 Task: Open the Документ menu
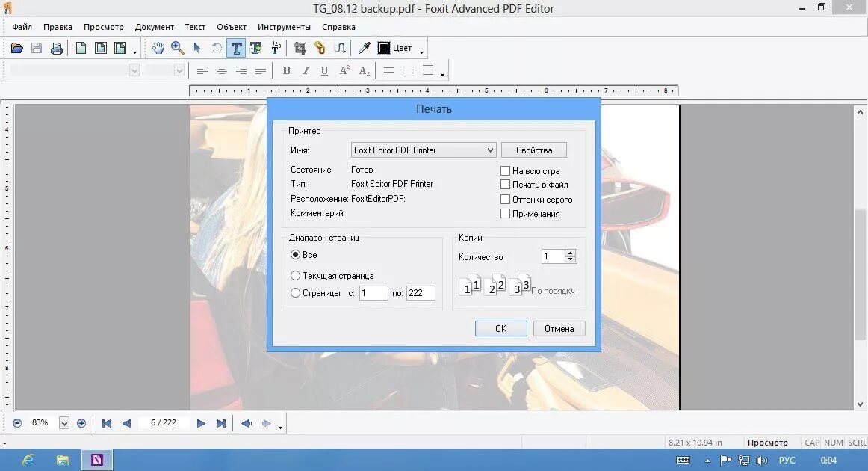click(155, 27)
